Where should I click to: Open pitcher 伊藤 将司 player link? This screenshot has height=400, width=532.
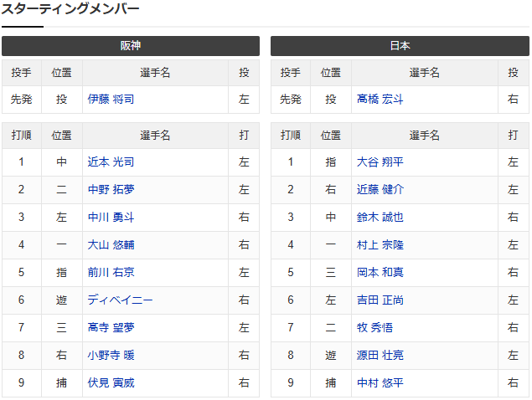click(111, 100)
